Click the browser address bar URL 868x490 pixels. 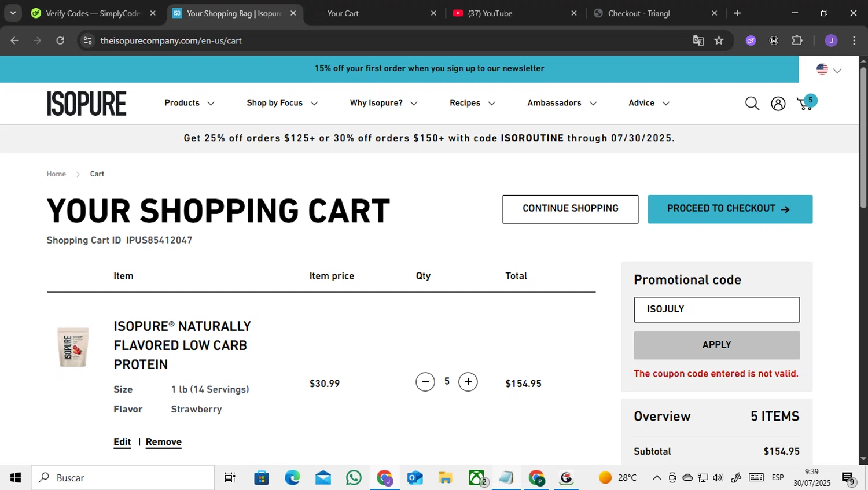171,40
